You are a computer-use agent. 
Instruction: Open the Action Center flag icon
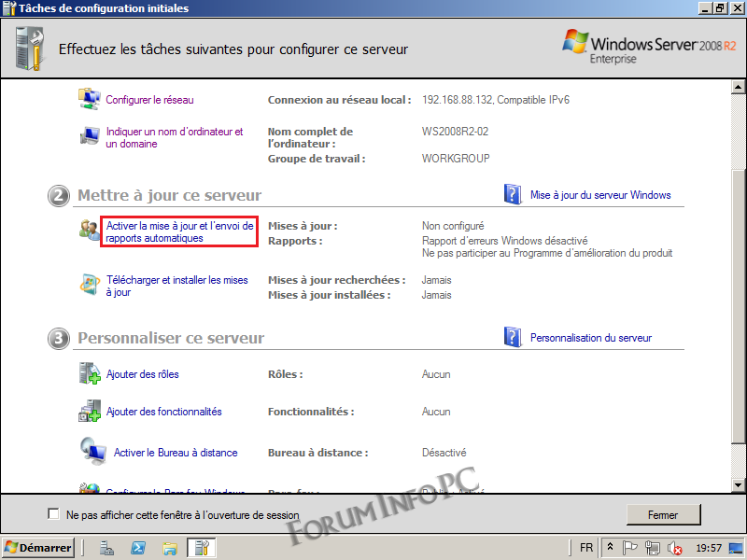coord(629,548)
